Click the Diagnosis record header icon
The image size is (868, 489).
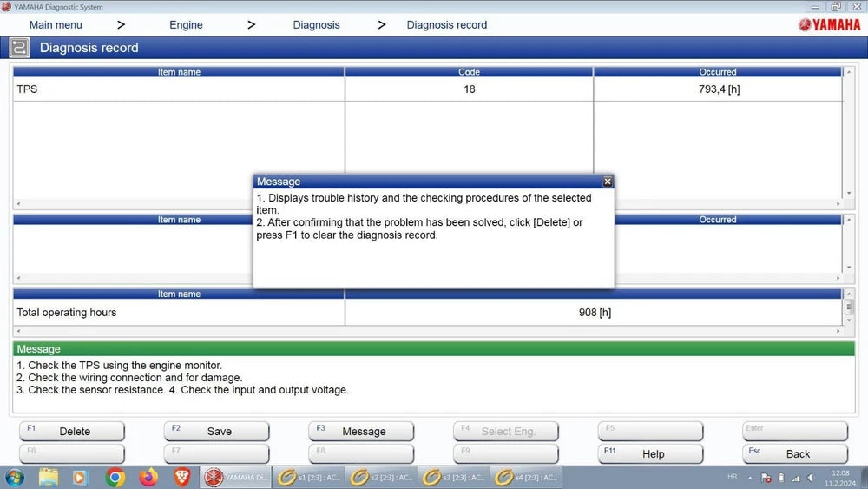19,48
